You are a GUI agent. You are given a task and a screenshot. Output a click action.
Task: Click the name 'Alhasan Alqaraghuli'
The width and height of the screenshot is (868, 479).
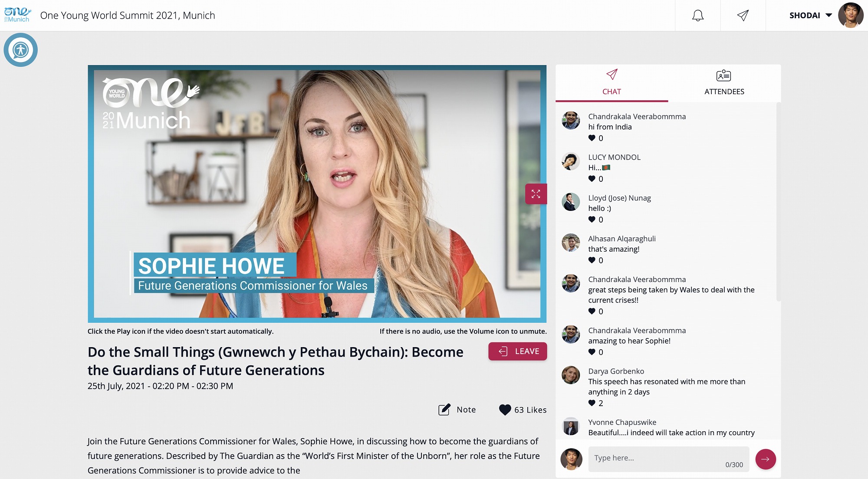click(x=621, y=239)
